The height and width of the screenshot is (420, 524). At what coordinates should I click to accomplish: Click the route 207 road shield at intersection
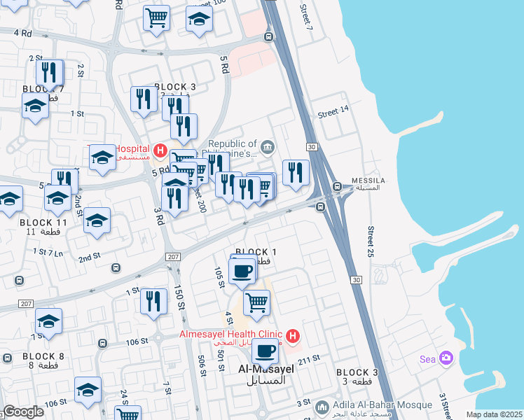[x=173, y=257]
